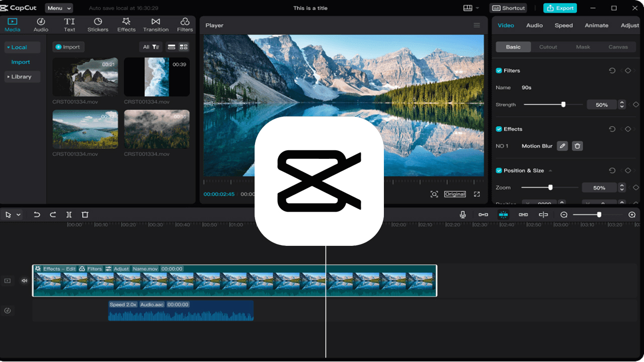This screenshot has height=362, width=644.
Task: Click the Split clip tool
Action: [x=69, y=215]
